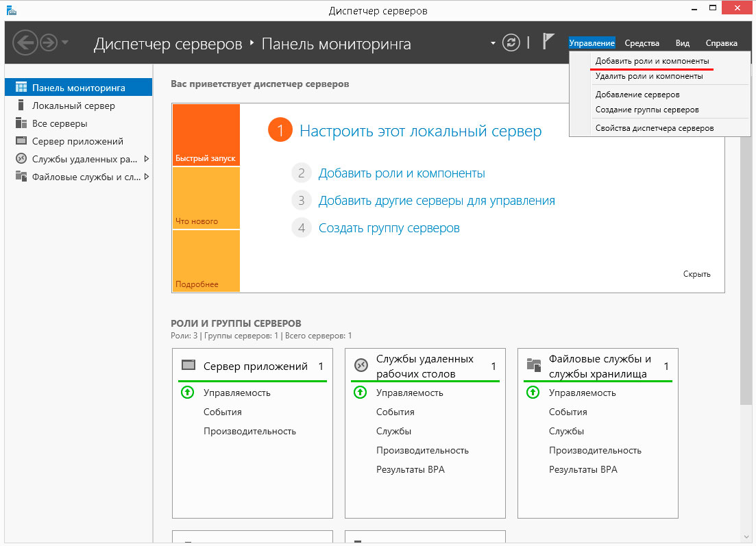Hide the welcome panel using Скрыть
The height and width of the screenshot is (546, 756).
[696, 274]
